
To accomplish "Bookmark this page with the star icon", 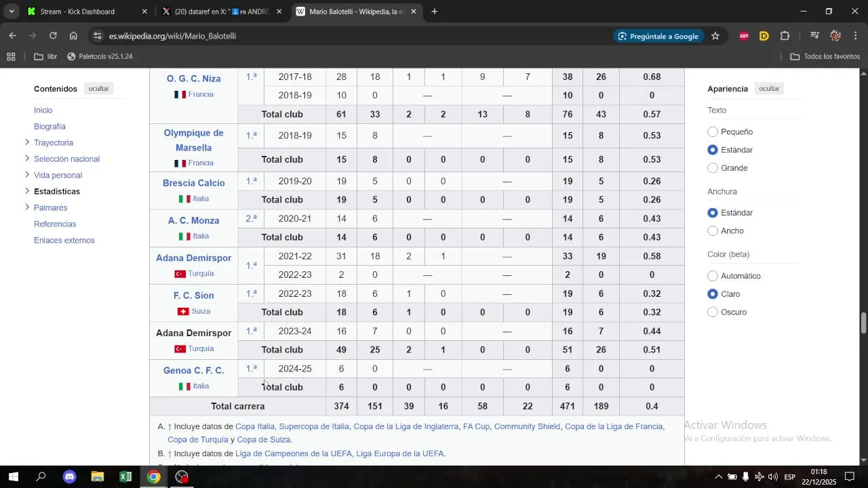I will (715, 36).
